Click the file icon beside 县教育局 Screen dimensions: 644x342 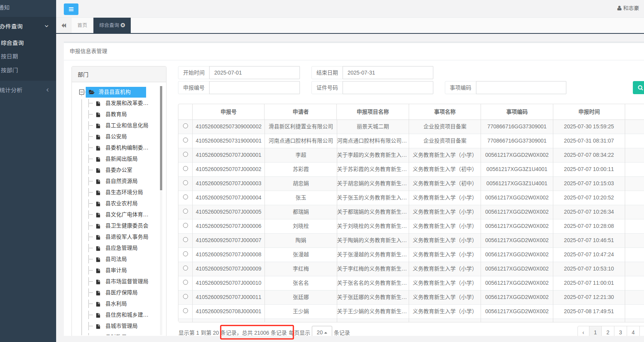pyautogui.click(x=98, y=115)
